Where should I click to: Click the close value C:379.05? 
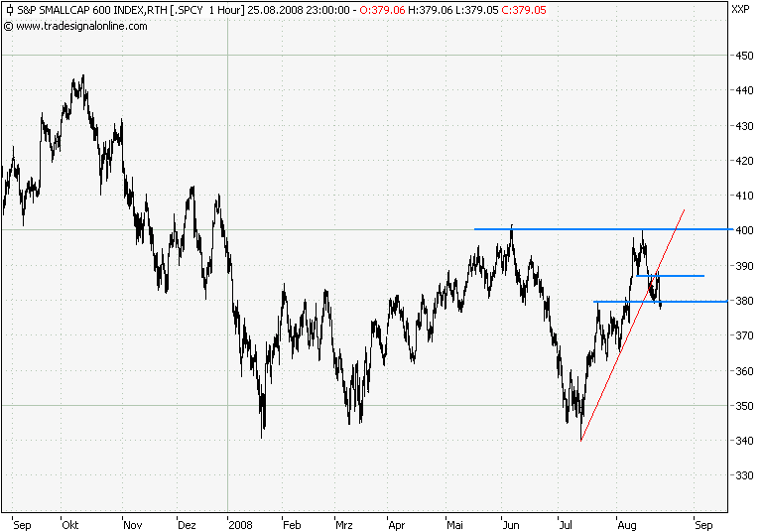(x=524, y=10)
